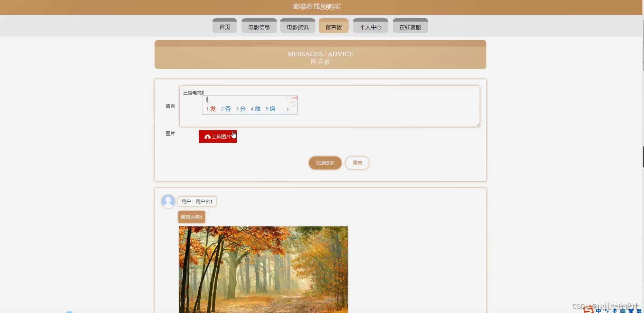Toggle Chinese/English input with the 中 icon

[x=598, y=311]
